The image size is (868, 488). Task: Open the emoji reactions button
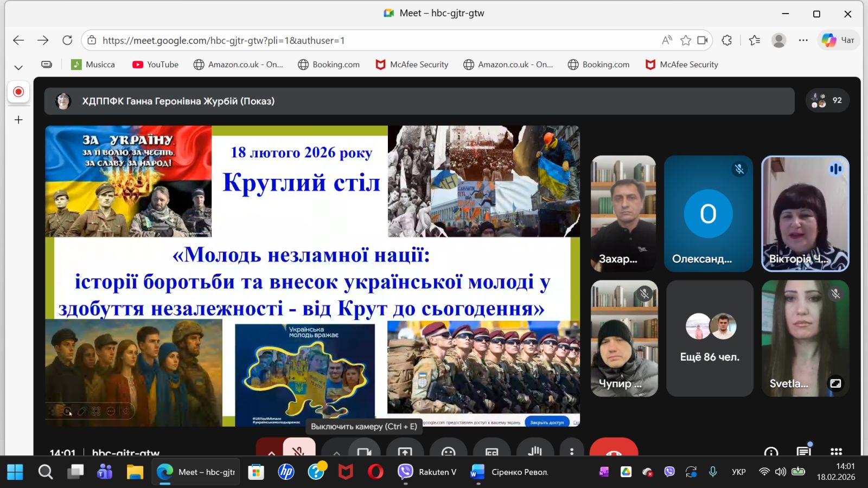(448, 451)
